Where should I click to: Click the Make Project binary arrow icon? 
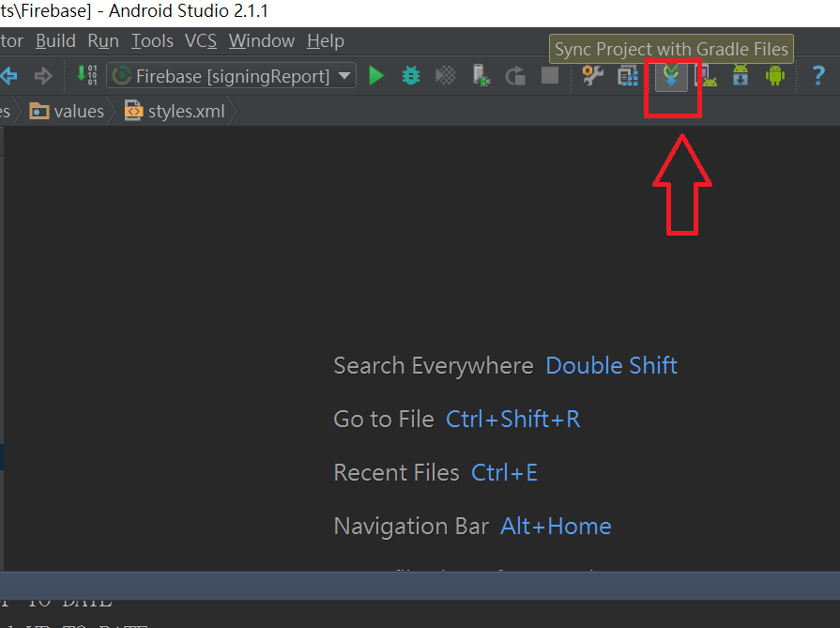pos(86,76)
